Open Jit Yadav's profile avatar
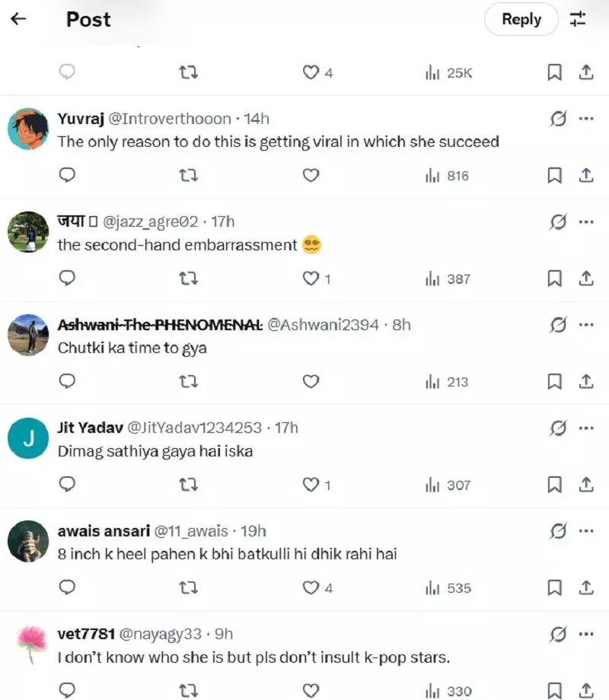 [28, 439]
